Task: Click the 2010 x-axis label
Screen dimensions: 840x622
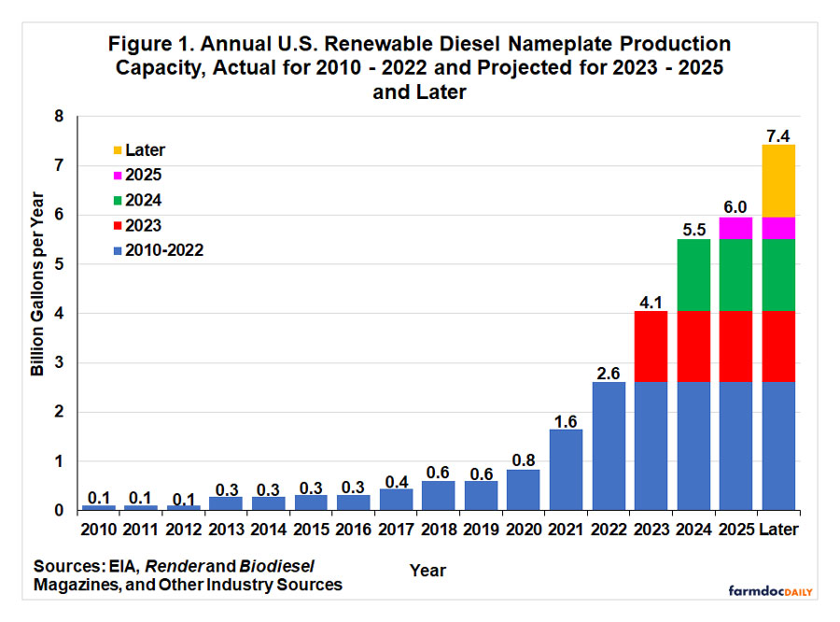Action: click(x=99, y=530)
